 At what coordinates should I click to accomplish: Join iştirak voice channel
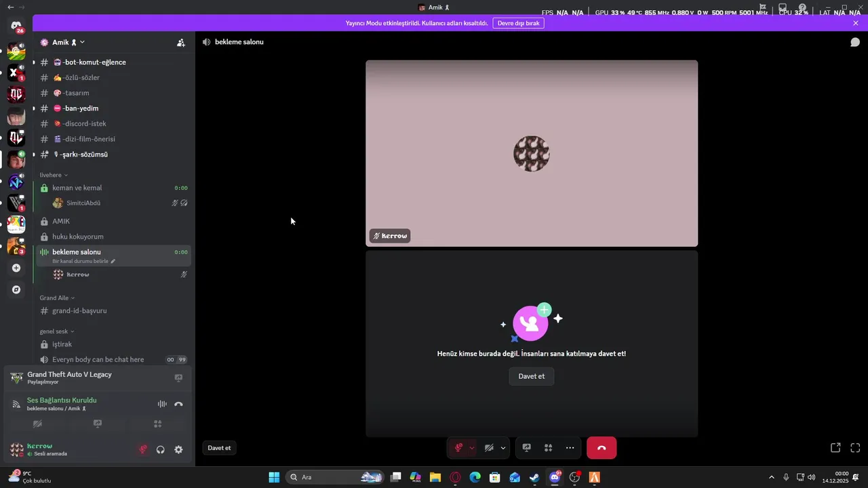[x=113, y=344]
